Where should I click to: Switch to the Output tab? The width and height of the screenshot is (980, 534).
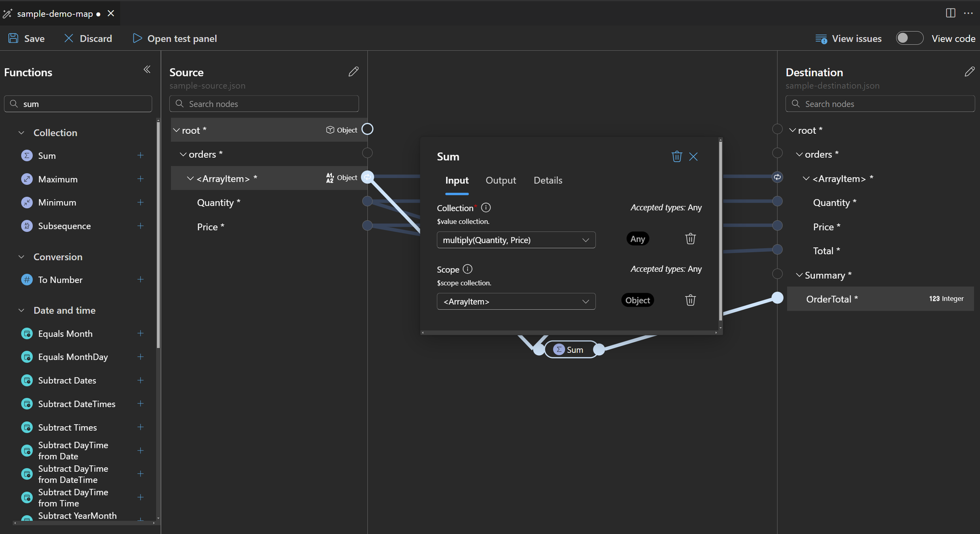[501, 180]
